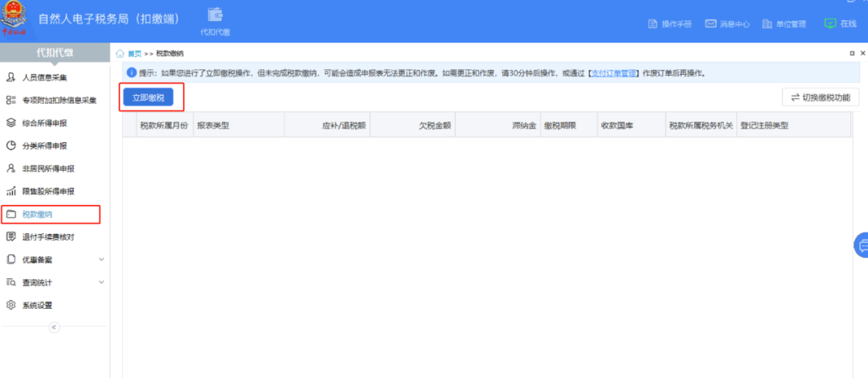This screenshot has width=868, height=378.
Task: Click the 在线 online status indicator
Action: tap(840, 23)
